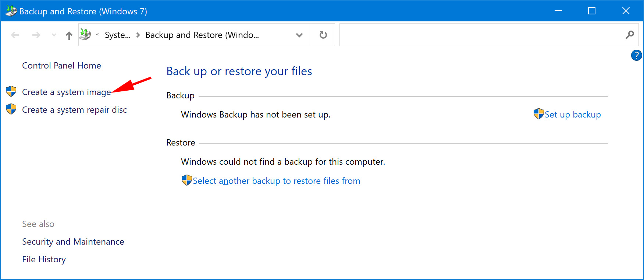
Task: Minimize the Backup and Restore window
Action: tap(558, 11)
